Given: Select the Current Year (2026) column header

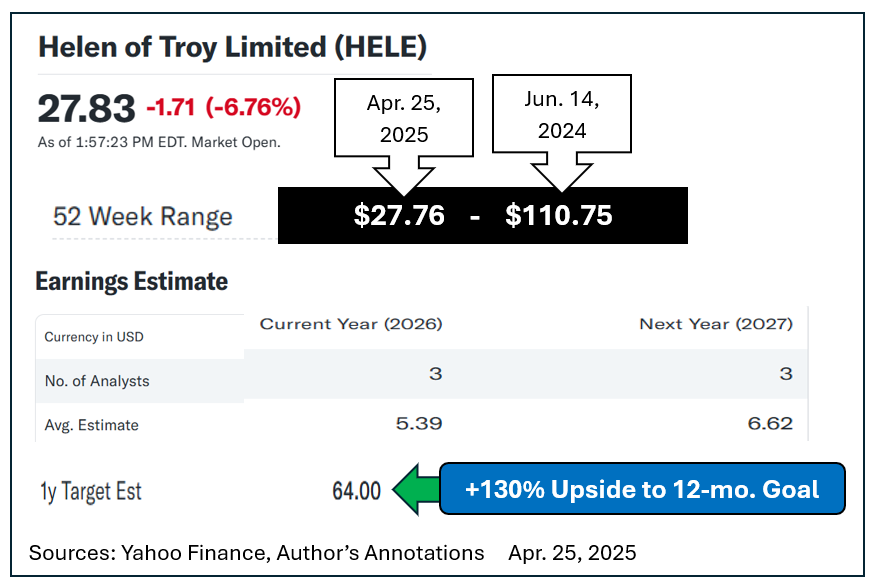Looking at the screenshot, I should [351, 324].
